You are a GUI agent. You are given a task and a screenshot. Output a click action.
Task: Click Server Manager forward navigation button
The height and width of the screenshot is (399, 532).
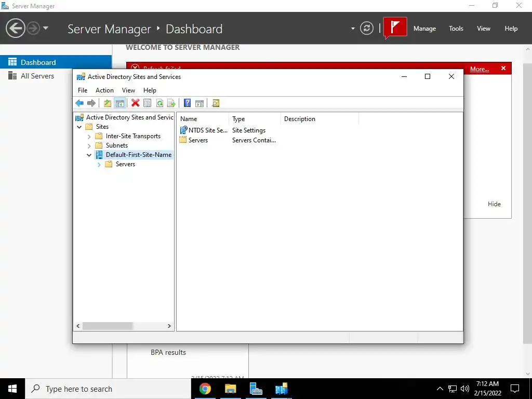click(33, 28)
